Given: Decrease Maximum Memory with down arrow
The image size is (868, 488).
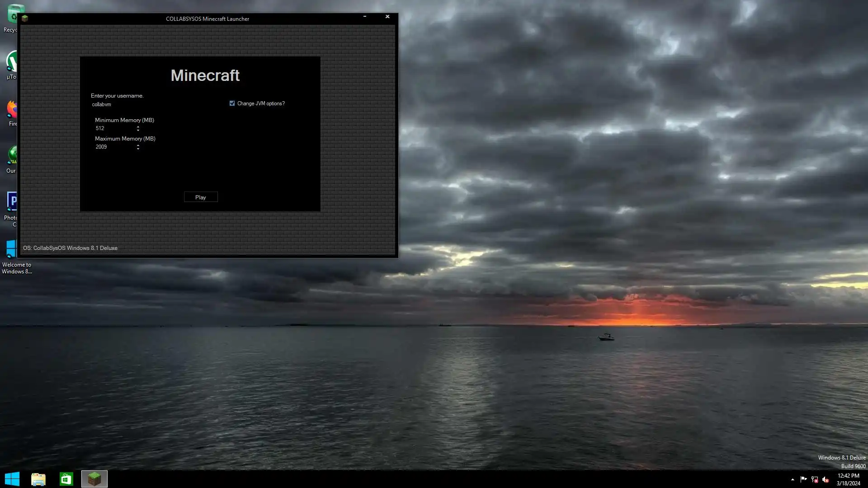Looking at the screenshot, I should pyautogui.click(x=138, y=149).
